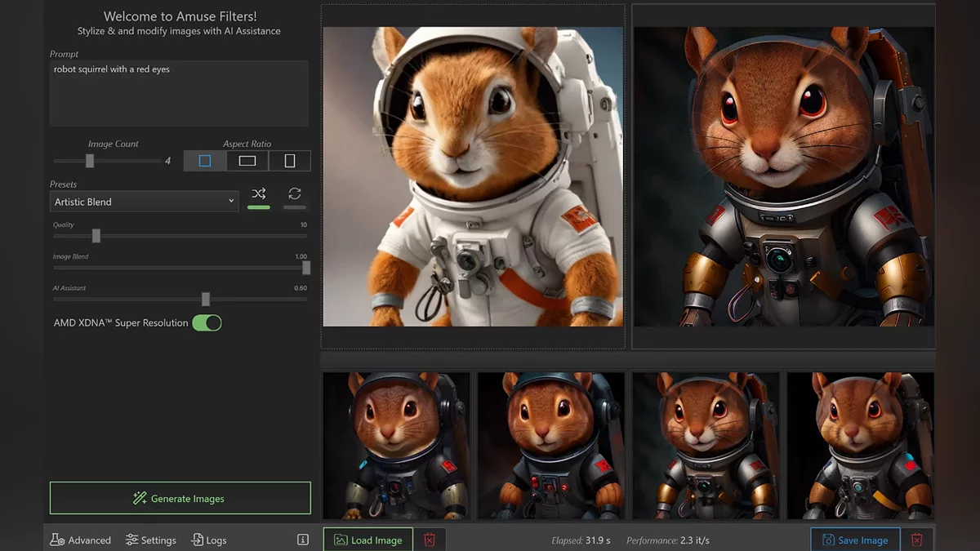Click the Load Image button
Viewport: 980px width, 551px height.
pyautogui.click(x=368, y=540)
